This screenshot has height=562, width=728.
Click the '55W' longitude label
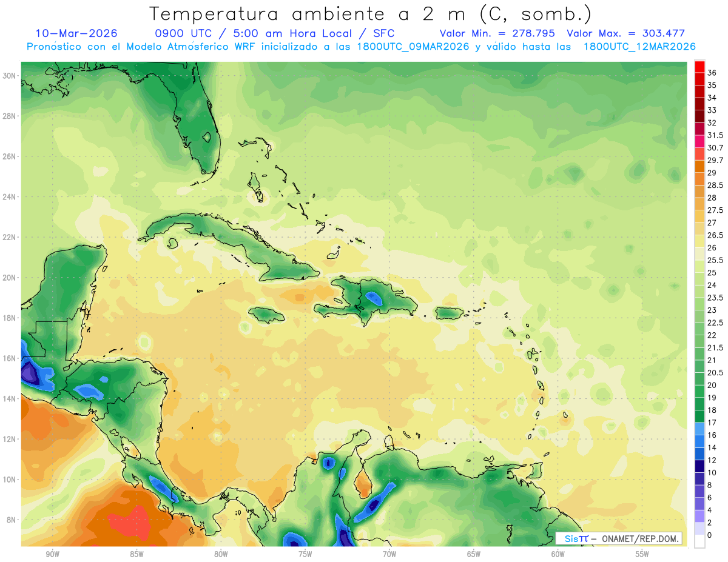click(642, 554)
